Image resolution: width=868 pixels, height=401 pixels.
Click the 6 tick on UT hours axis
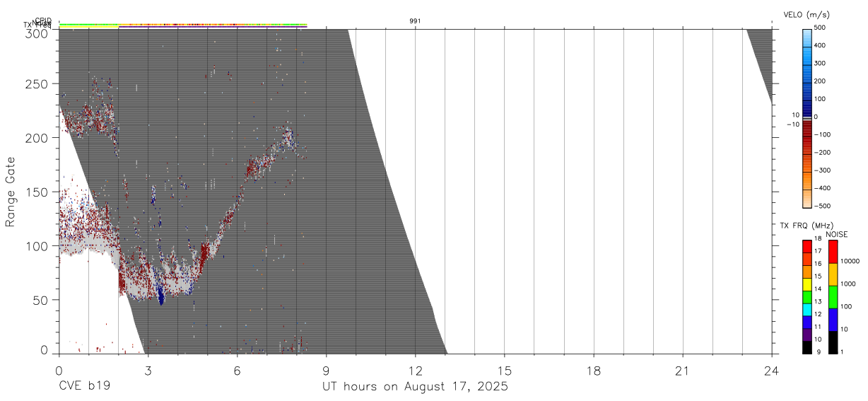[237, 371]
